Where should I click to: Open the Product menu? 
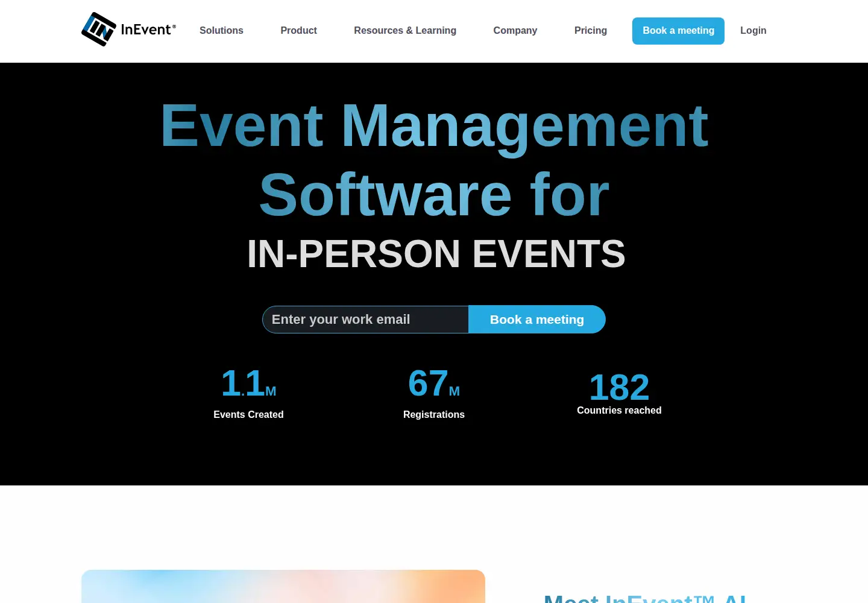pos(298,31)
